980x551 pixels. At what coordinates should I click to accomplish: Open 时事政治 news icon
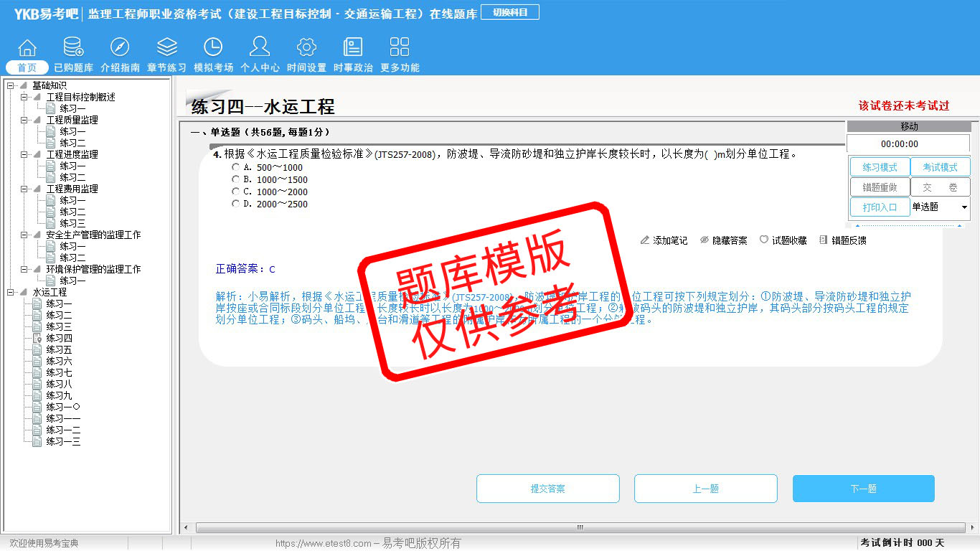click(x=353, y=47)
